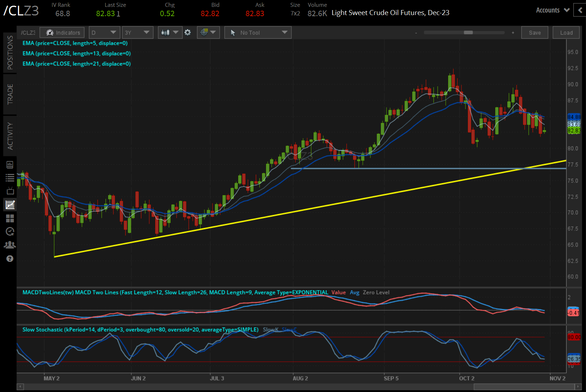Click the active chart icon in left sidebar
This screenshot has width=586, height=392.
[10, 204]
